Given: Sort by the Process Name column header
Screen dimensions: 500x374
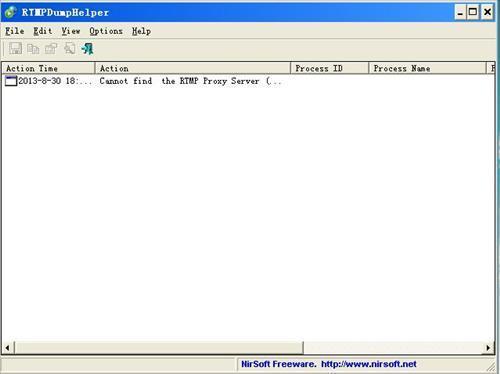Looking at the screenshot, I should tap(427, 68).
